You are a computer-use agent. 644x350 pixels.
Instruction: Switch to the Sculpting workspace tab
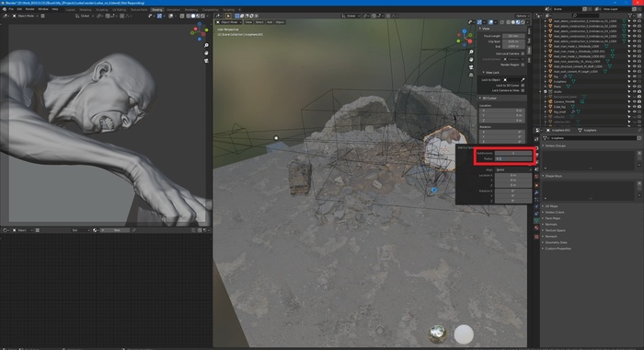102,9
